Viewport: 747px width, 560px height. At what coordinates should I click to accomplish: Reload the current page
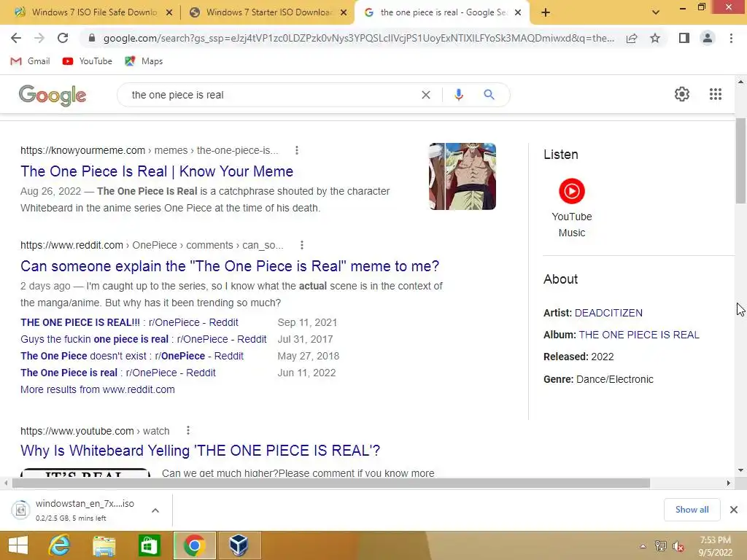[x=63, y=38]
